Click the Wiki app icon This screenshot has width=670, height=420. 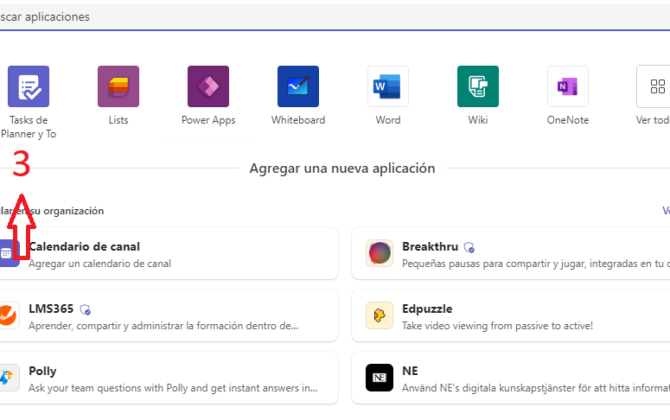click(478, 86)
